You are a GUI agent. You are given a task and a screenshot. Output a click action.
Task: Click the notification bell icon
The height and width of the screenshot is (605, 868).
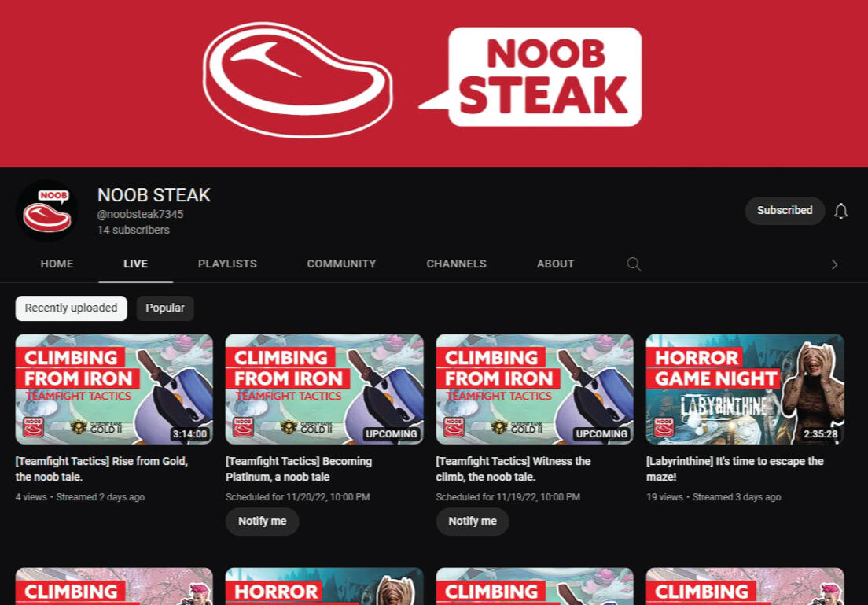pos(841,211)
